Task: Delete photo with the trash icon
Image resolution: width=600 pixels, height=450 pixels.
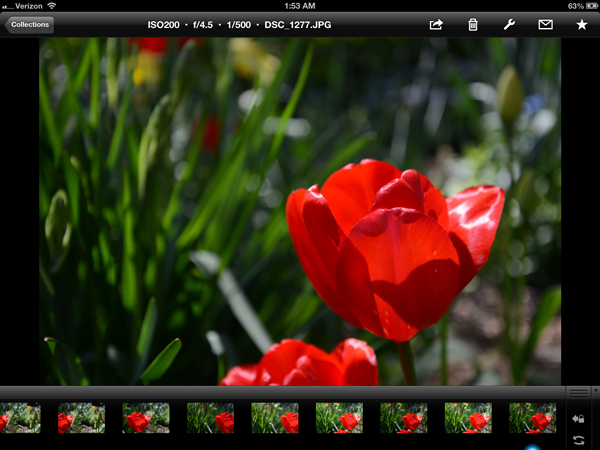Action: [473, 24]
